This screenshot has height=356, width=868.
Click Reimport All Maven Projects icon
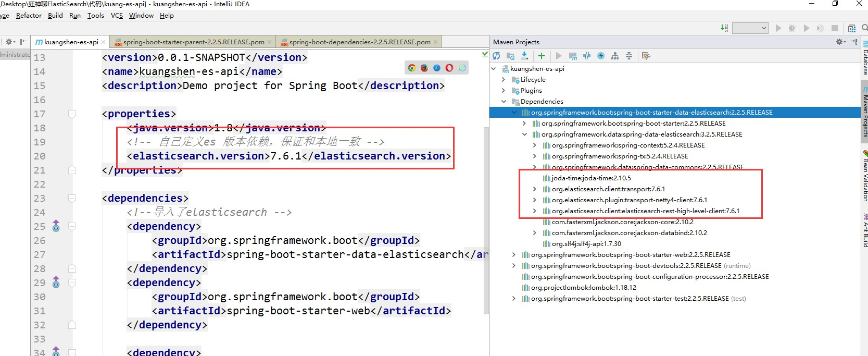pyautogui.click(x=496, y=56)
